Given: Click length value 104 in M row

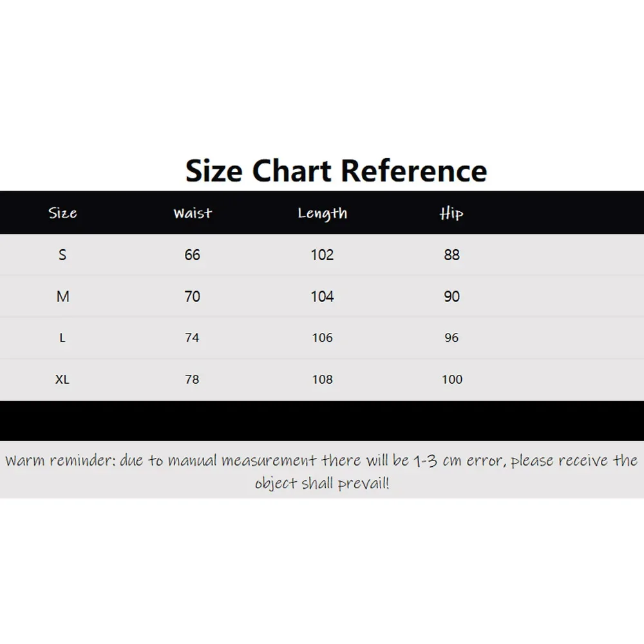Looking at the screenshot, I should pyautogui.click(x=322, y=296).
